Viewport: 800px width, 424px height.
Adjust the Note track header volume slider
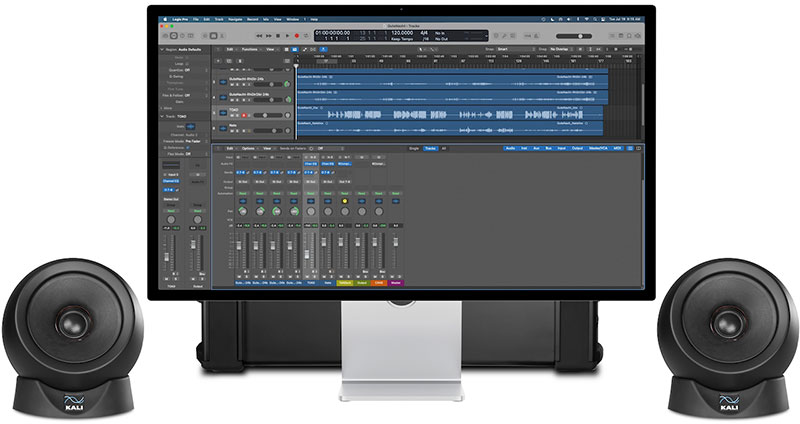268,131
